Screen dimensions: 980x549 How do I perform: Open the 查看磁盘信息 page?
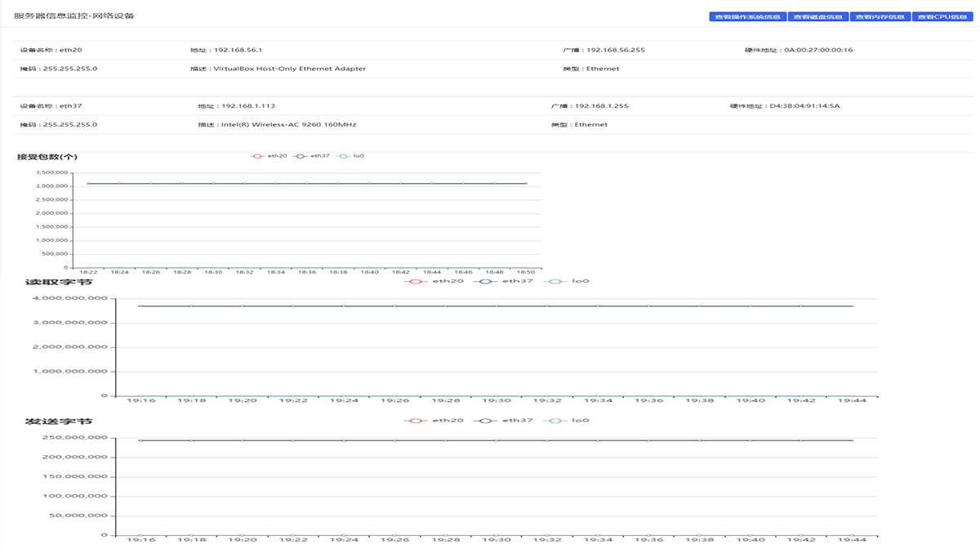(x=817, y=16)
